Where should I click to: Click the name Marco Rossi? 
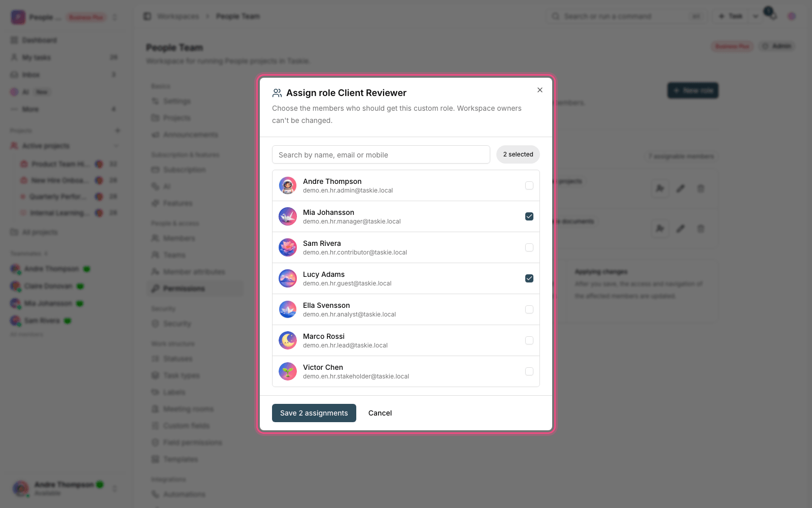[x=324, y=336]
